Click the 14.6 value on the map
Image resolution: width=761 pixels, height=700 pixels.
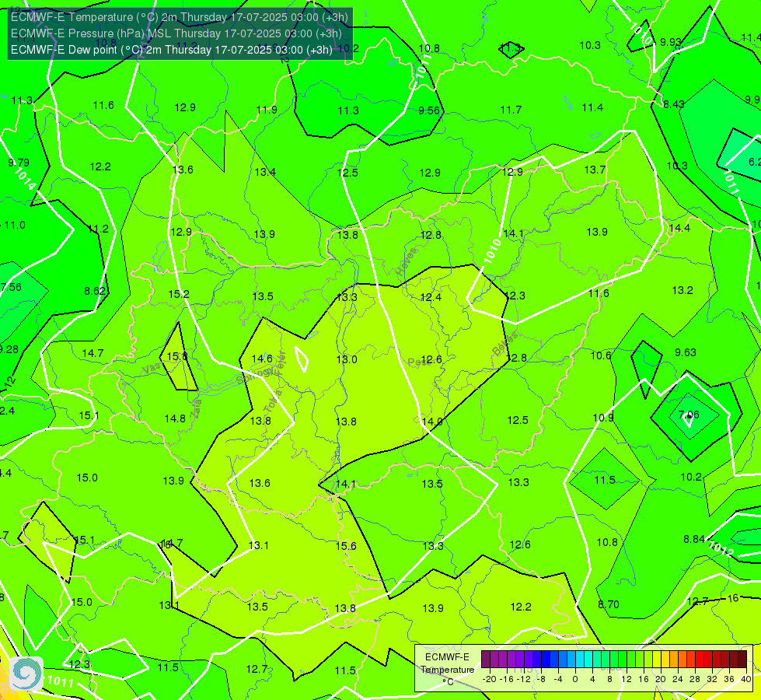click(262, 359)
